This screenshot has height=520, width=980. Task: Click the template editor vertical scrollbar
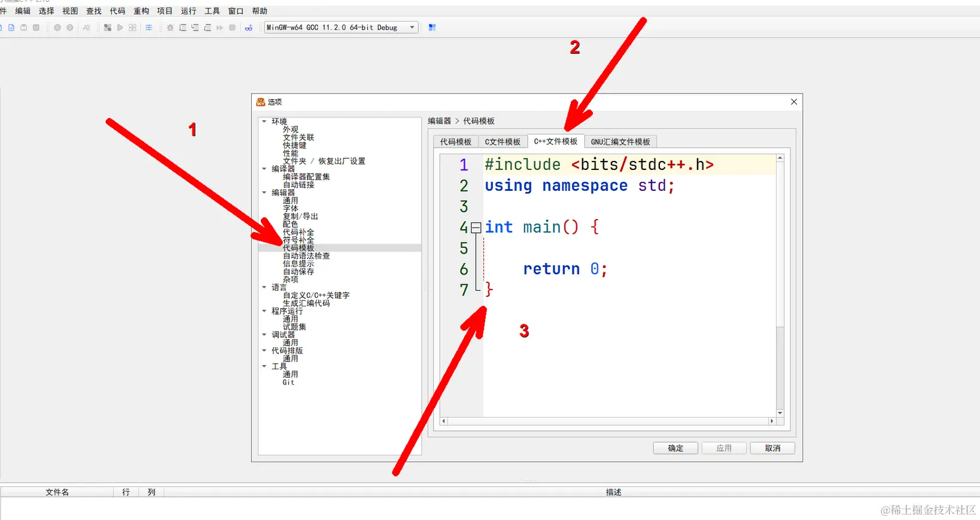780,285
